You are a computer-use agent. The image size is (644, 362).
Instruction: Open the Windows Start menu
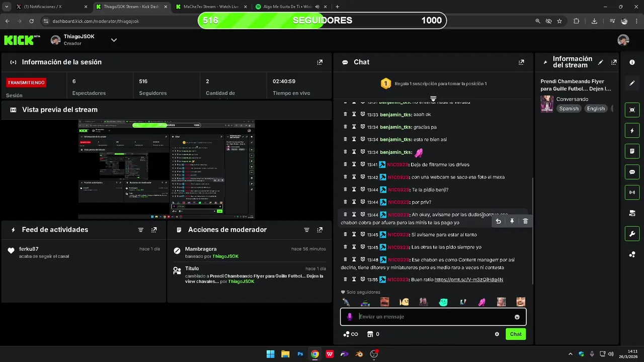pos(270,354)
